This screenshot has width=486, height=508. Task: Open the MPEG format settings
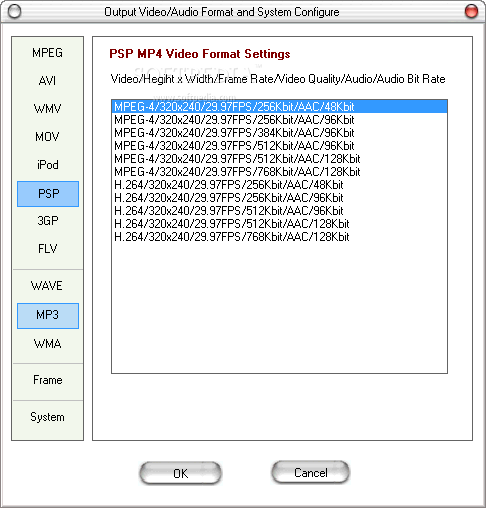pyautogui.click(x=47, y=53)
